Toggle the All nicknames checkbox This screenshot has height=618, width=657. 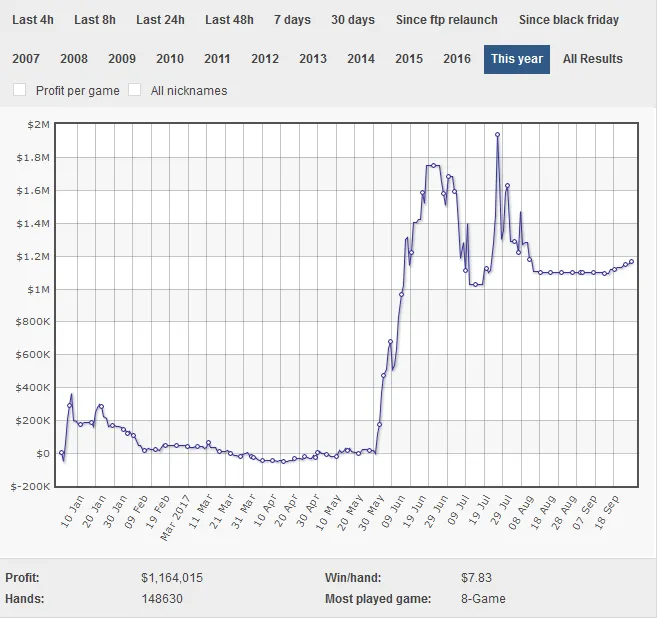[x=134, y=90]
